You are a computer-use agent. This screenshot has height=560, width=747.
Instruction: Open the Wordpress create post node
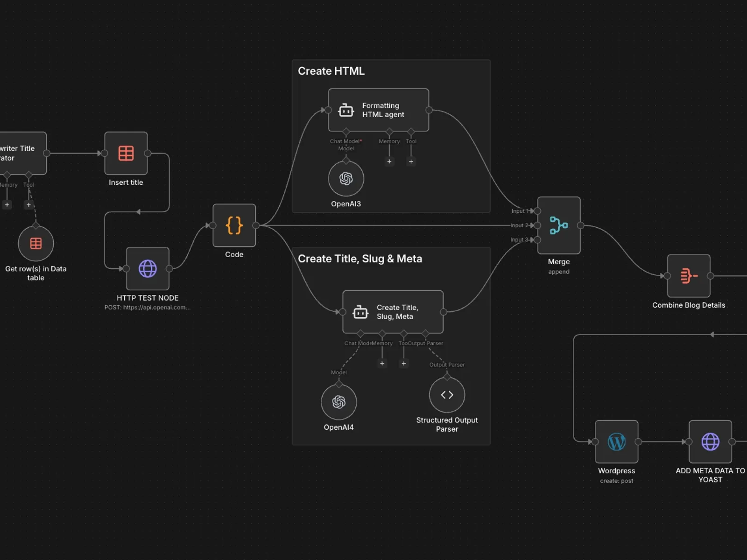pyautogui.click(x=616, y=441)
